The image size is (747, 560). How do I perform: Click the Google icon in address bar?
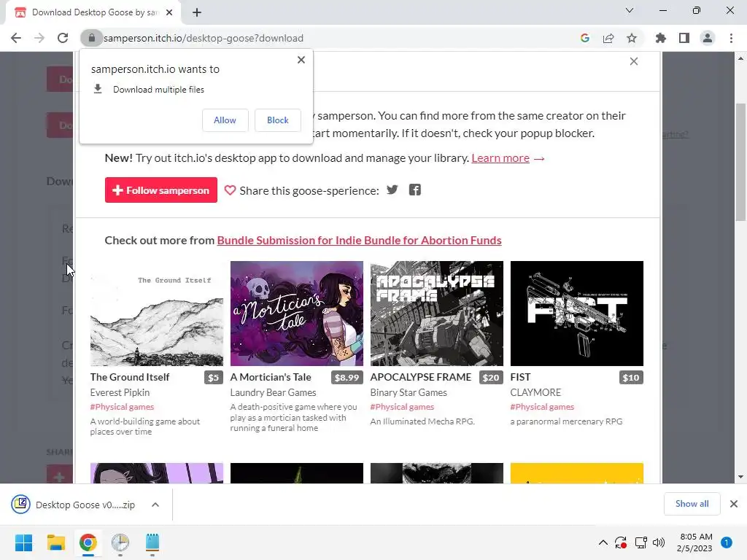pyautogui.click(x=584, y=38)
